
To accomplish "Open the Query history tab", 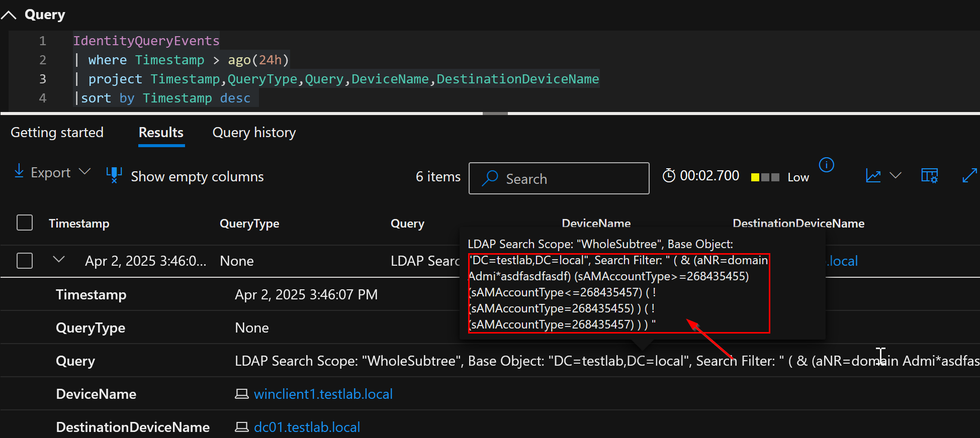I will pyautogui.click(x=254, y=133).
